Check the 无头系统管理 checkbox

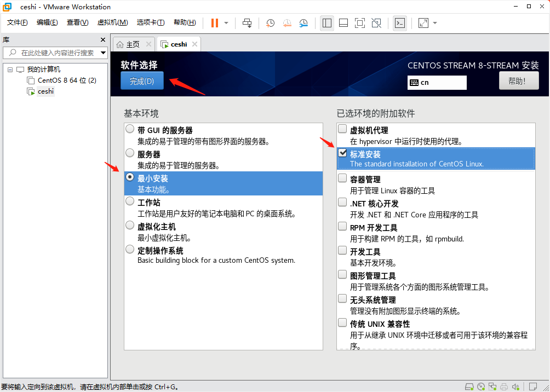click(342, 299)
